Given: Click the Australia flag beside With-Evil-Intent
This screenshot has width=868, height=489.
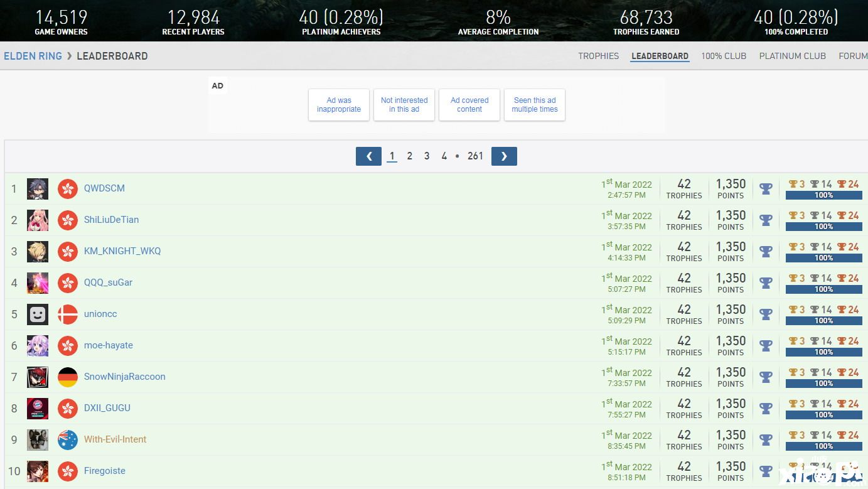Looking at the screenshot, I should point(68,439).
